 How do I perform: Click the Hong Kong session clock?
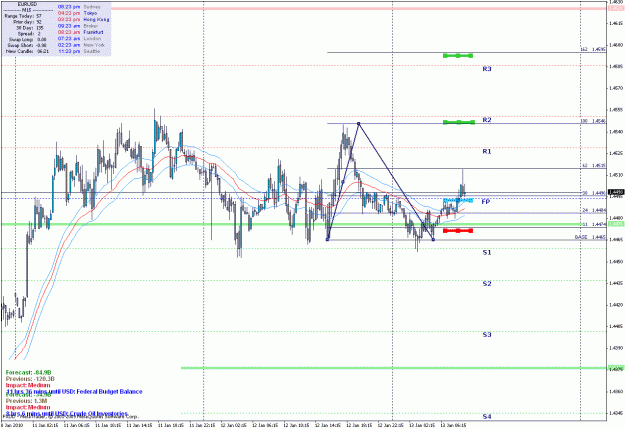pyautogui.click(x=83, y=20)
